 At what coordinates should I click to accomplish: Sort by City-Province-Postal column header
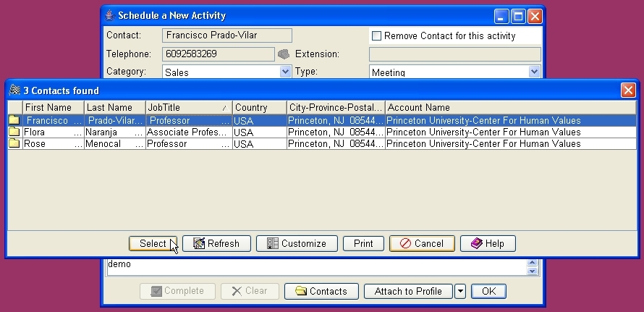(336, 107)
